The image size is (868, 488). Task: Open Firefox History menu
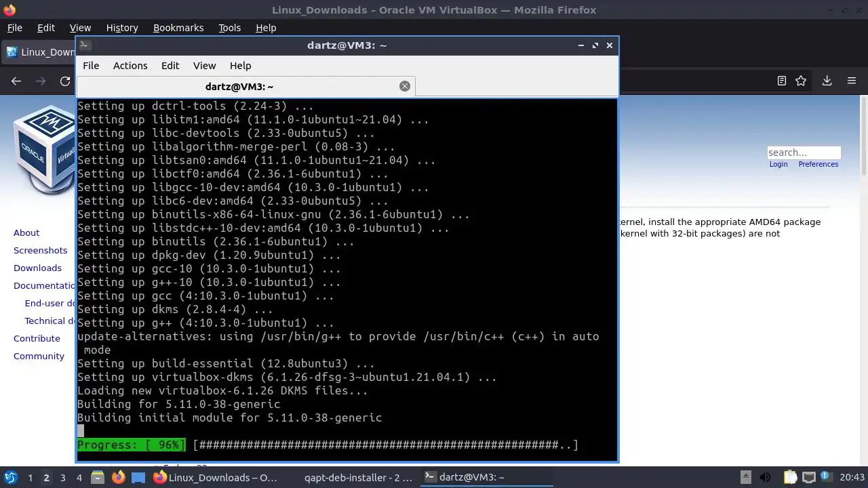(x=122, y=28)
